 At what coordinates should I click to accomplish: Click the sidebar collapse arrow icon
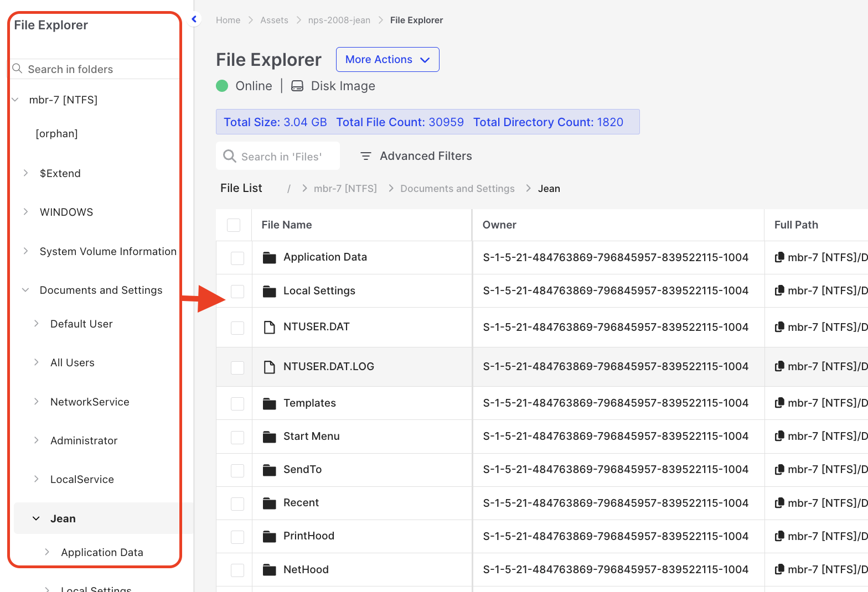tap(194, 19)
